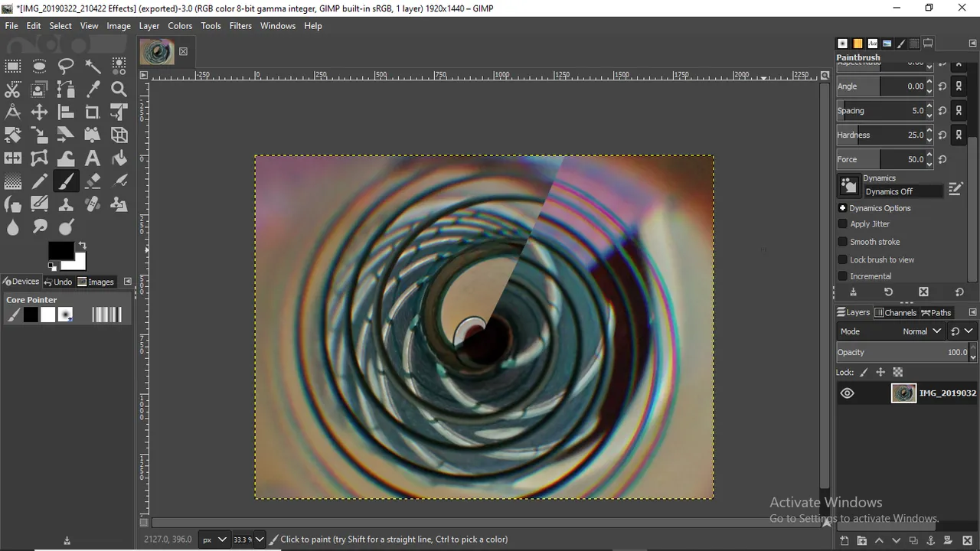The image size is (980, 551).
Task: Reset Force to default value
Action: (942, 160)
